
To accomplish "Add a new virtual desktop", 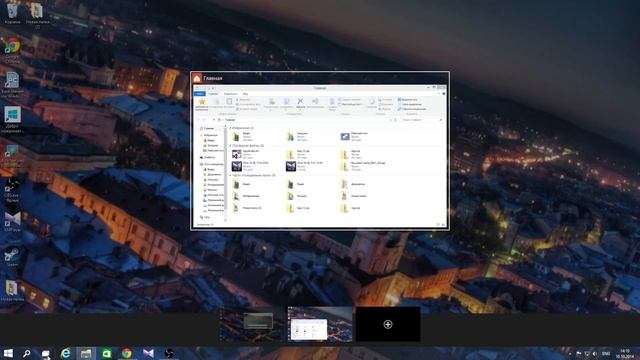I will point(388,324).
